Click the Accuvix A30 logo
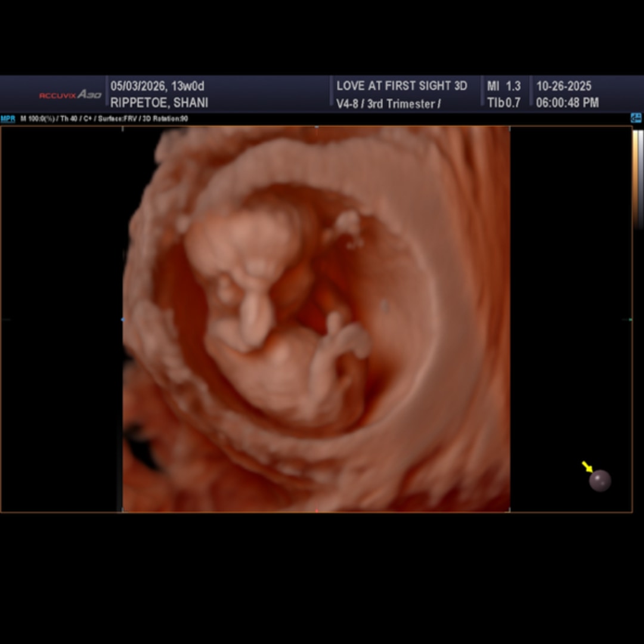Viewport: 644px width, 644px height. 70,95
